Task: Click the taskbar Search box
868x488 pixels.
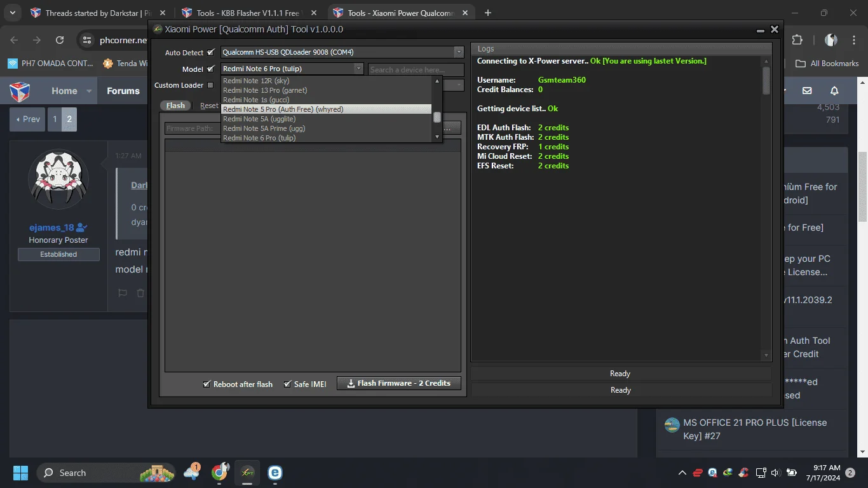Action: click(x=105, y=473)
